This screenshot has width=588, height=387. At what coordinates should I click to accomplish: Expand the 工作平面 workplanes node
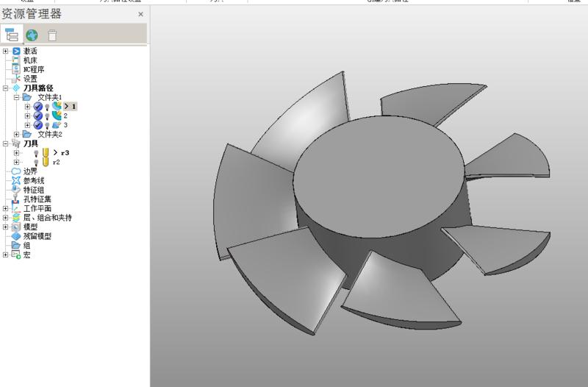tap(5, 208)
